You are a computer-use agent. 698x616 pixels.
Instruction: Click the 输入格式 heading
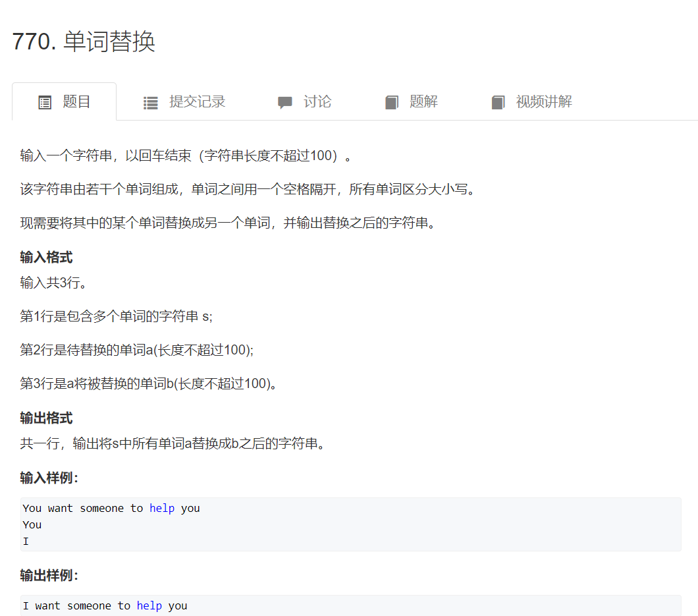point(46,257)
